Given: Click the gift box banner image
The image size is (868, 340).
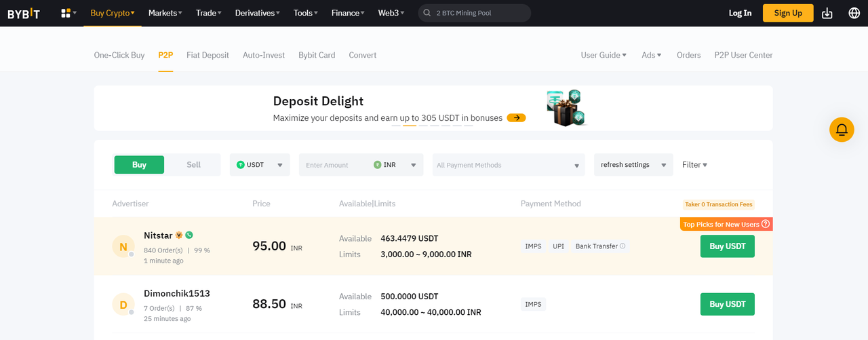Looking at the screenshot, I should click(564, 108).
